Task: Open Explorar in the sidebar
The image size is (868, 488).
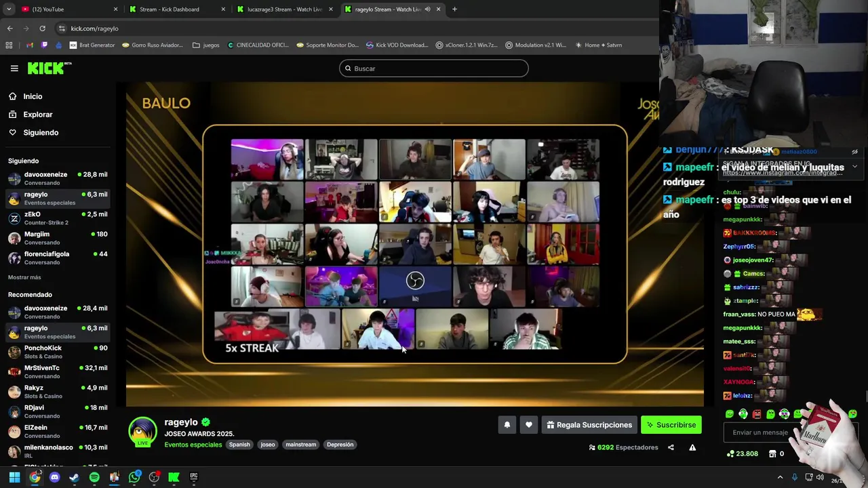Action: (37, 115)
